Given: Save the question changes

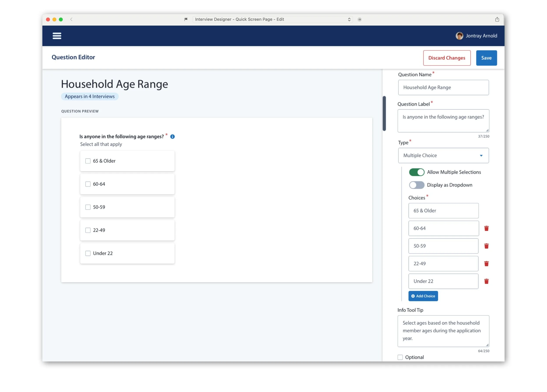Looking at the screenshot, I should pos(486,58).
